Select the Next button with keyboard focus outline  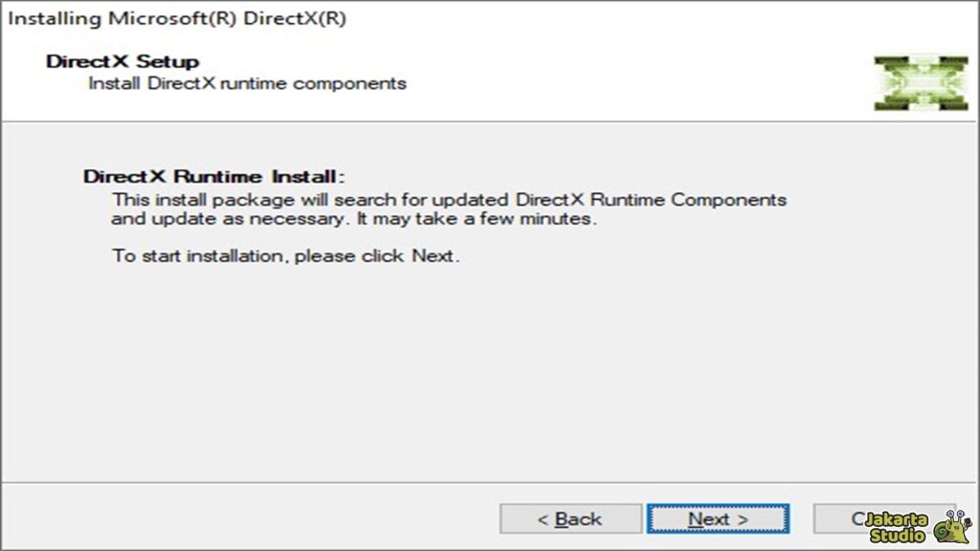pyautogui.click(x=718, y=518)
